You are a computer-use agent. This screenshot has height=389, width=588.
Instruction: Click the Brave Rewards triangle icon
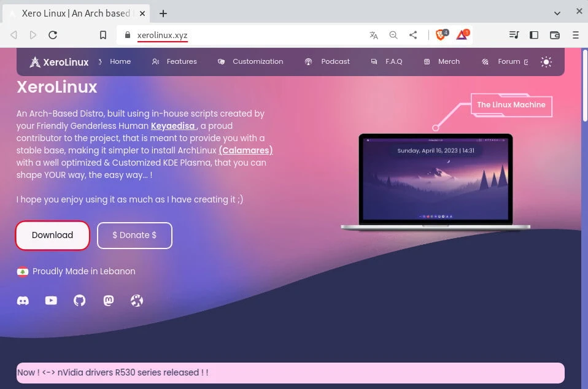(462, 36)
